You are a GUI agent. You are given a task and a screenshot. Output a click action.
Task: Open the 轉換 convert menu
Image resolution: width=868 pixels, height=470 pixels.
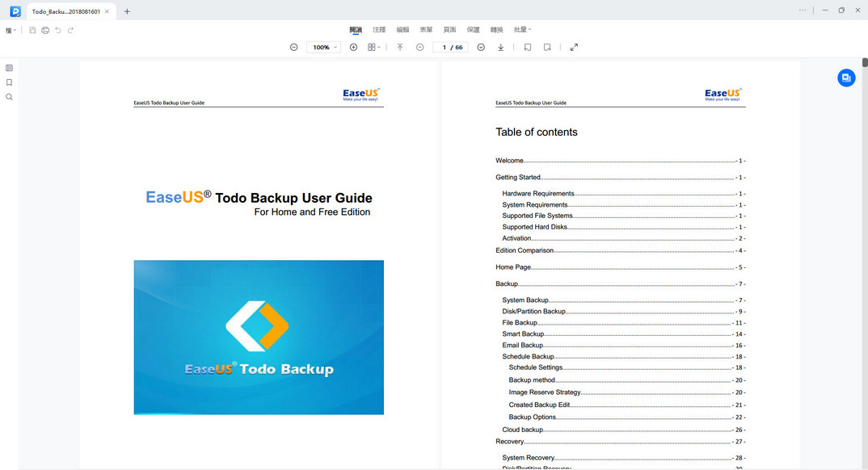[x=495, y=29]
